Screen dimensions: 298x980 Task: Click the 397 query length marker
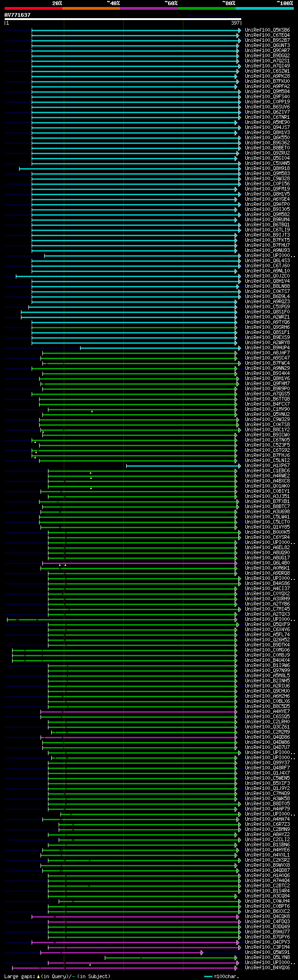235,23
